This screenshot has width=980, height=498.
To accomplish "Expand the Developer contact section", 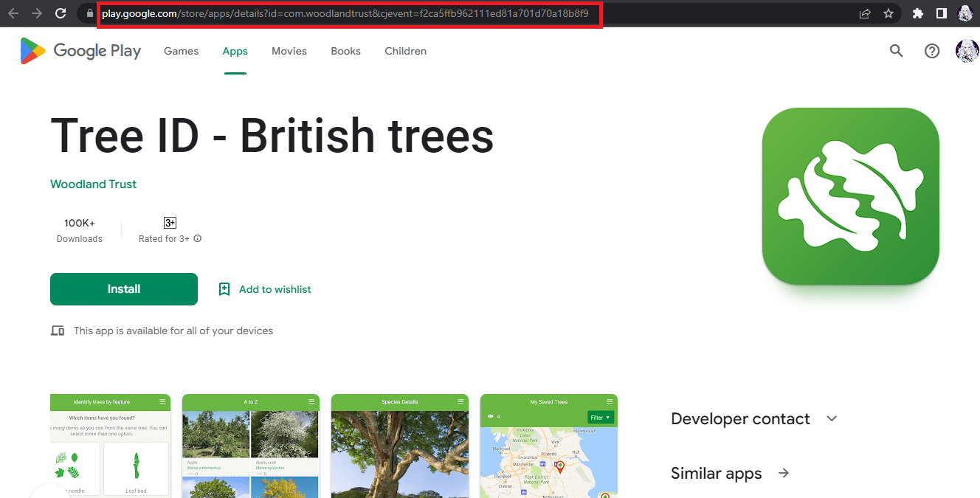I will (x=832, y=418).
